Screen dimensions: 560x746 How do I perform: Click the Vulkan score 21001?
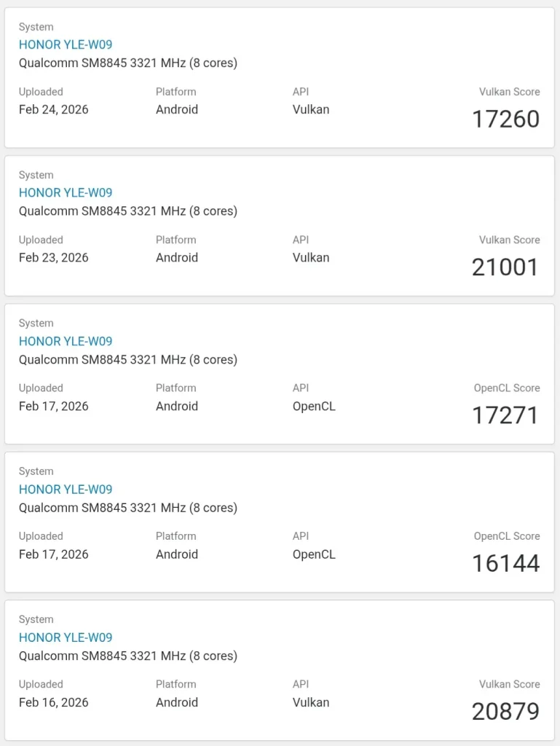pos(505,267)
